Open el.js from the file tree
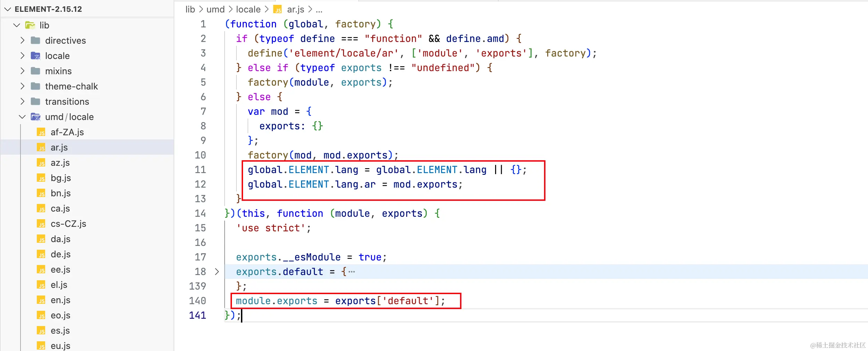868x351 pixels. coord(59,285)
